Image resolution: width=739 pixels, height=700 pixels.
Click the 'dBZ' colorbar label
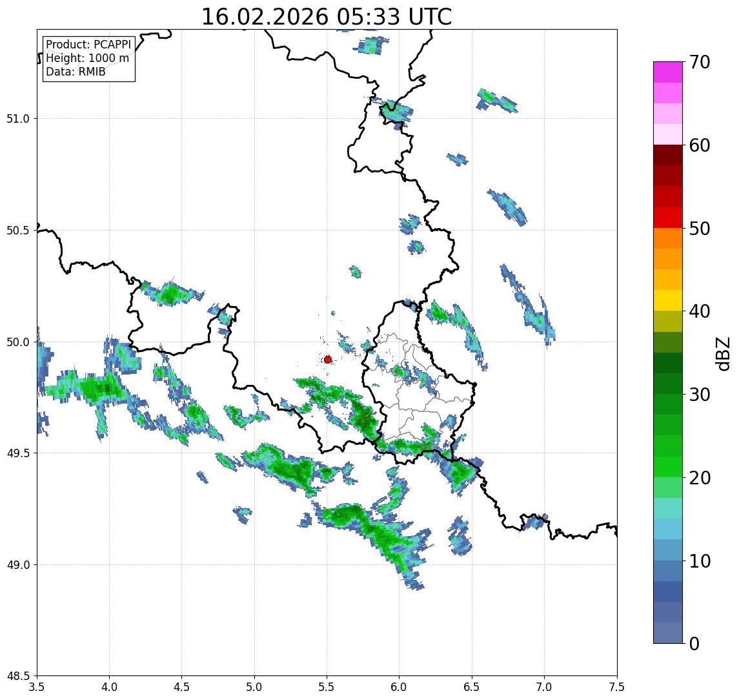pos(722,354)
